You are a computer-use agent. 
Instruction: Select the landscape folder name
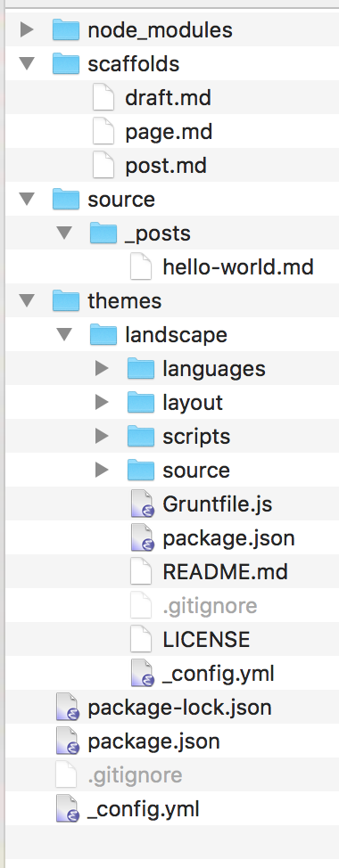[176, 334]
